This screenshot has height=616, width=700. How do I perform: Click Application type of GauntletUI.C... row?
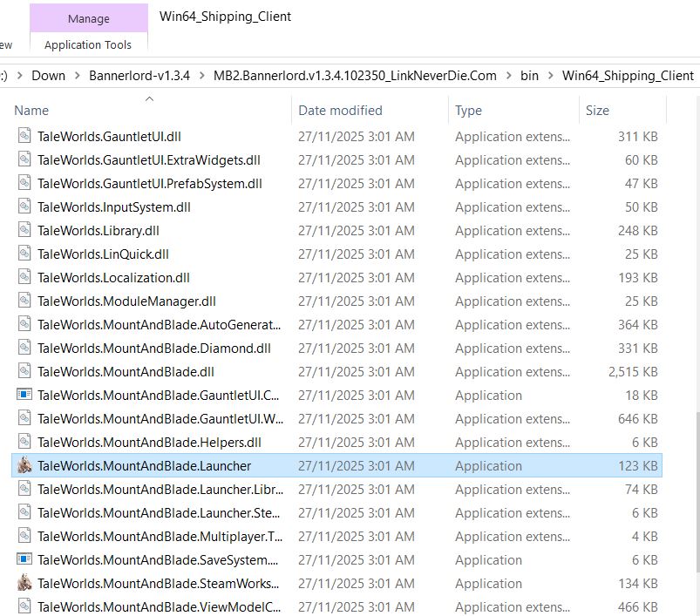(x=488, y=396)
